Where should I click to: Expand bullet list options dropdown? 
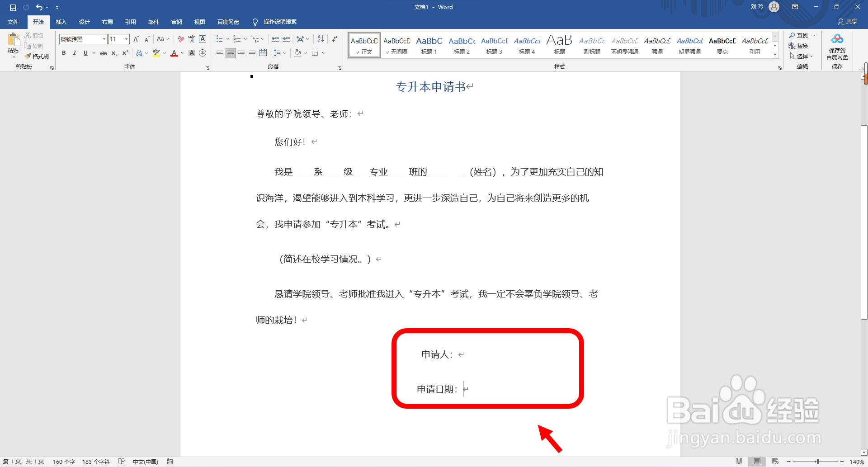[x=228, y=39]
